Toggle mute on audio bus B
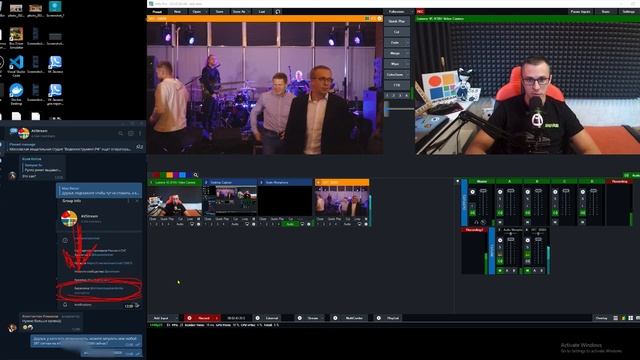Viewport: 640px width, 360px height. coord(528,213)
